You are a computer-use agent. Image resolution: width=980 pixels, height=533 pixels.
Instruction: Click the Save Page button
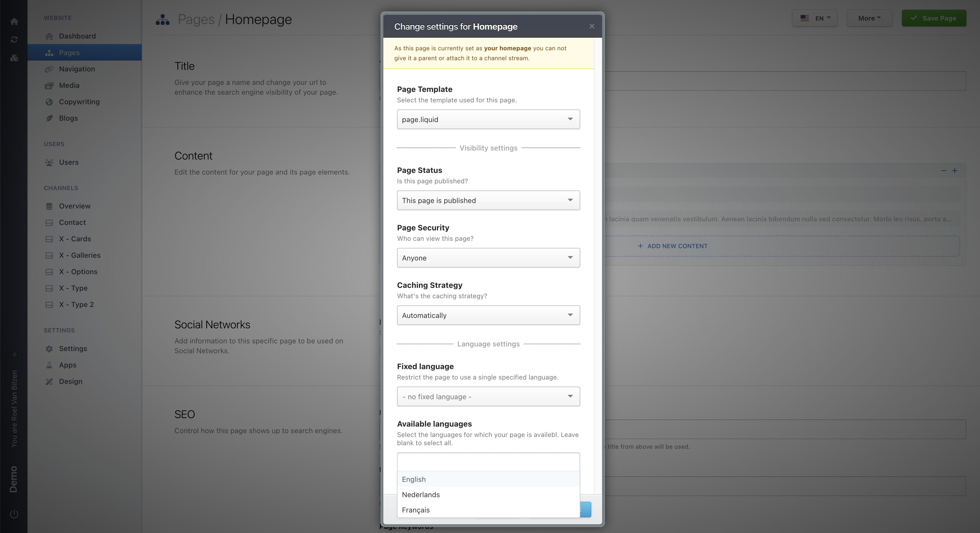click(934, 18)
